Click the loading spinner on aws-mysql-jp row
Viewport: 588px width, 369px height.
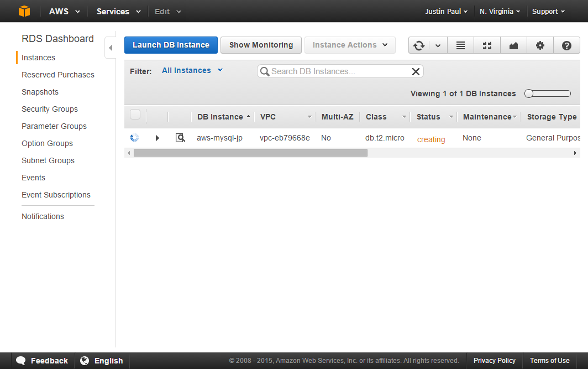click(135, 138)
